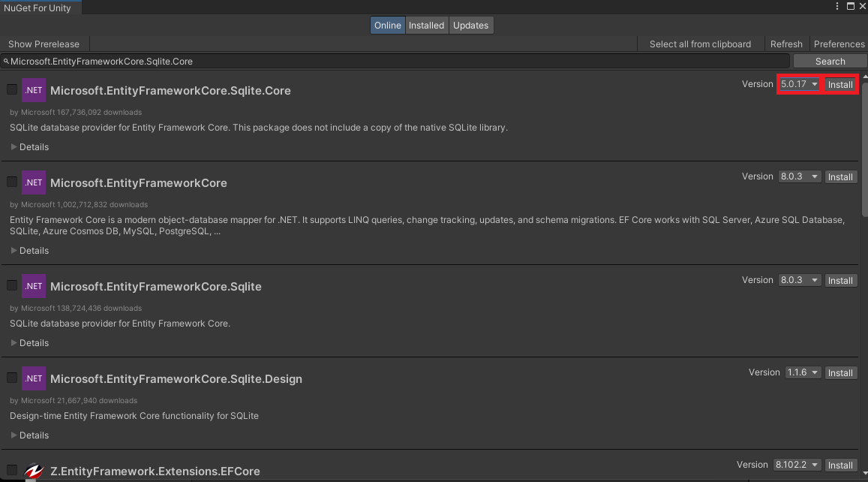
Task: Expand Details for Sqlite.Design package
Action: (30, 435)
